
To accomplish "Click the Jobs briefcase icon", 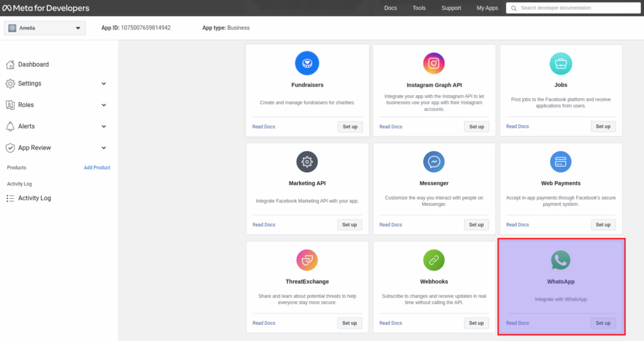I will (560, 64).
